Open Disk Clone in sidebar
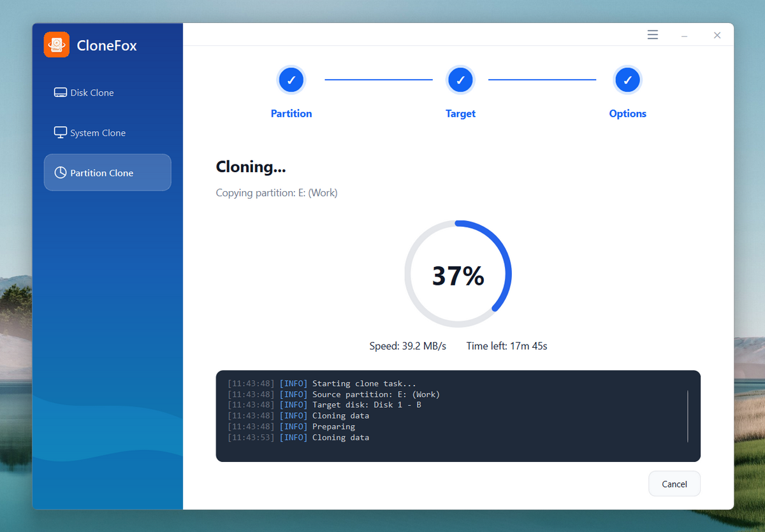Screen dimensions: 765x532 coord(108,92)
